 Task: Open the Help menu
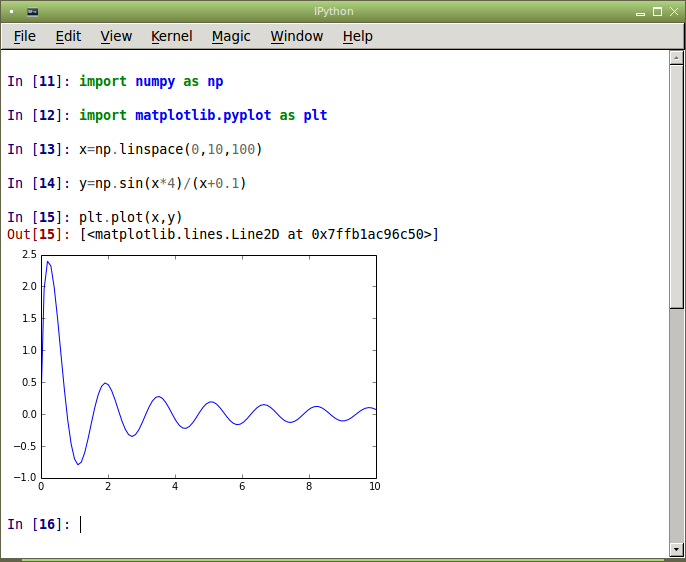click(x=357, y=36)
